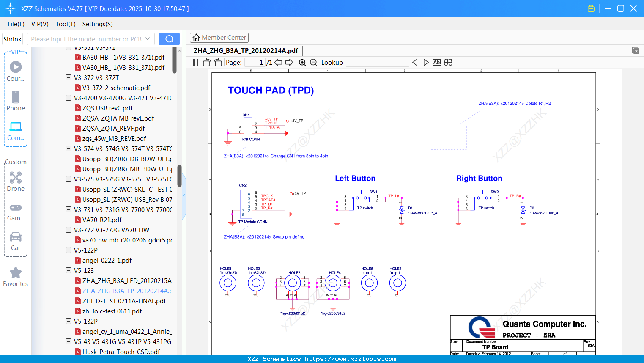644x363 pixels.
Task: Collapse the side panel splitter handle
Action: 184,196
